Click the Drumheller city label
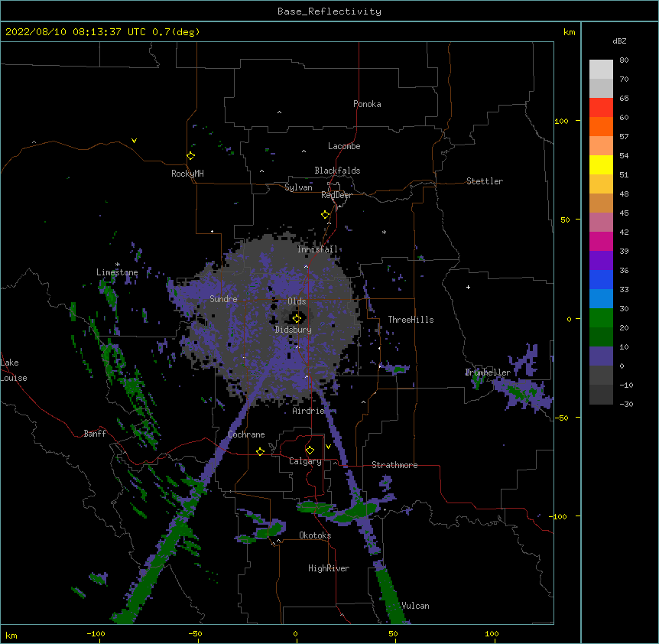This screenshot has width=659, height=644. click(488, 372)
